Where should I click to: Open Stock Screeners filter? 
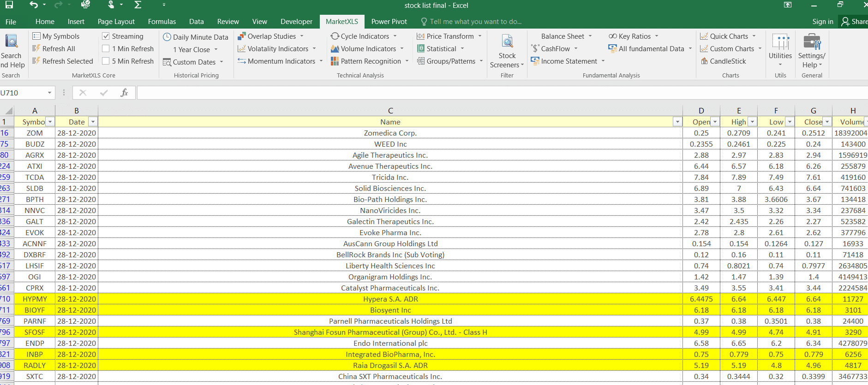point(507,51)
